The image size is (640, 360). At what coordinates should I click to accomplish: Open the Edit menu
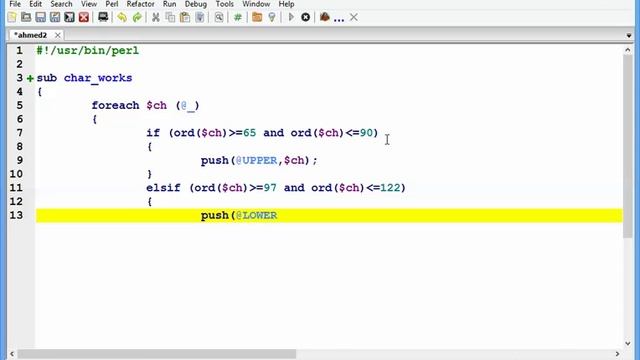click(x=36, y=4)
